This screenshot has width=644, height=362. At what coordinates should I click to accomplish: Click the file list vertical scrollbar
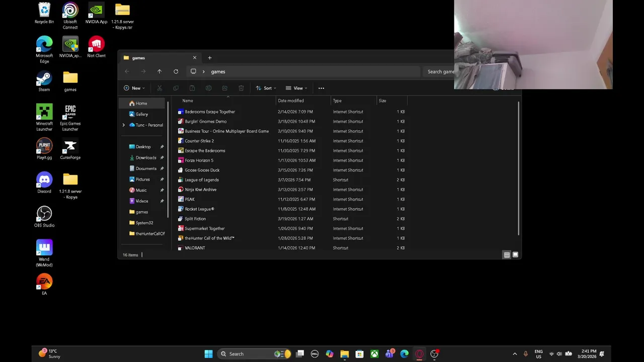[x=518, y=168]
